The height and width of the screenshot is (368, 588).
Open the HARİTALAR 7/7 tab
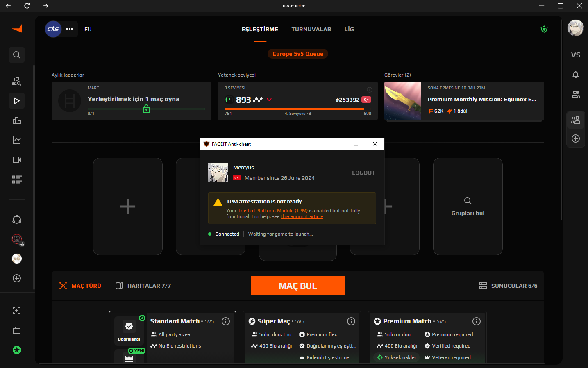coord(143,286)
